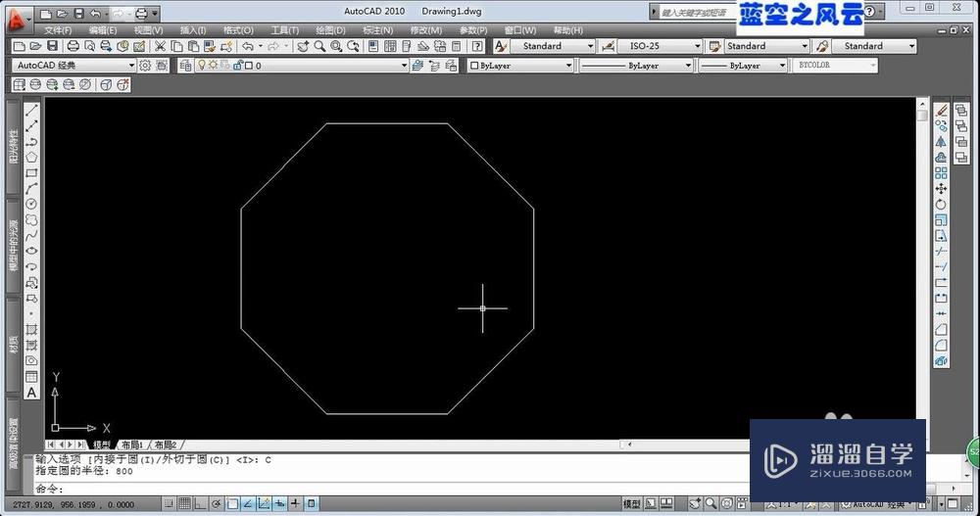Click the Help question mark toolbar icon
Image resolution: width=980 pixels, height=516 pixels.
click(x=477, y=46)
